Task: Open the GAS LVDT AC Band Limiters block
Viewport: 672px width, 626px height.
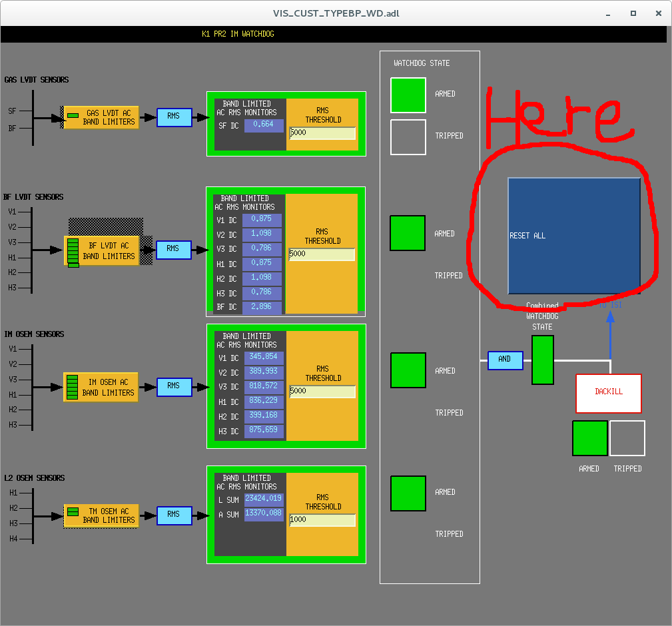Action: (x=101, y=118)
